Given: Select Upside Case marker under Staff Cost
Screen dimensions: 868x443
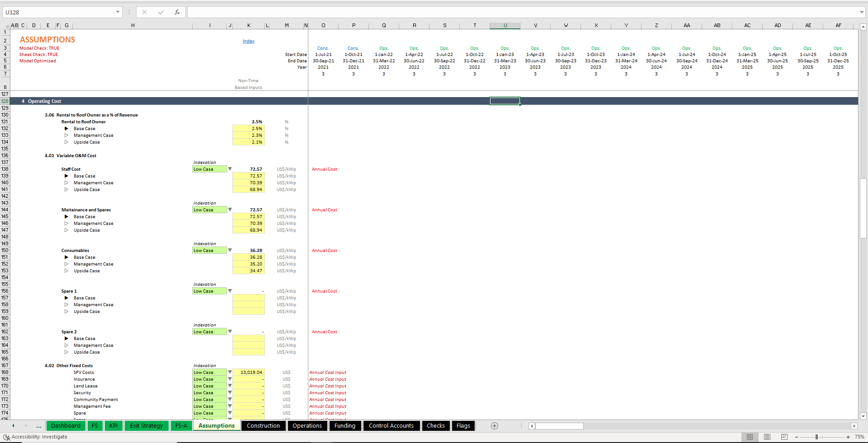Looking at the screenshot, I should pyautogui.click(x=66, y=190).
